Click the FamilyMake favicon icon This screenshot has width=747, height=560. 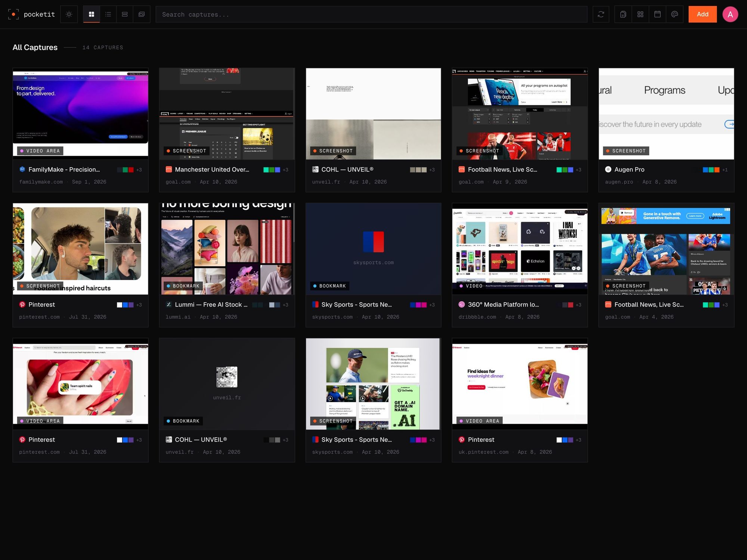[22, 169]
